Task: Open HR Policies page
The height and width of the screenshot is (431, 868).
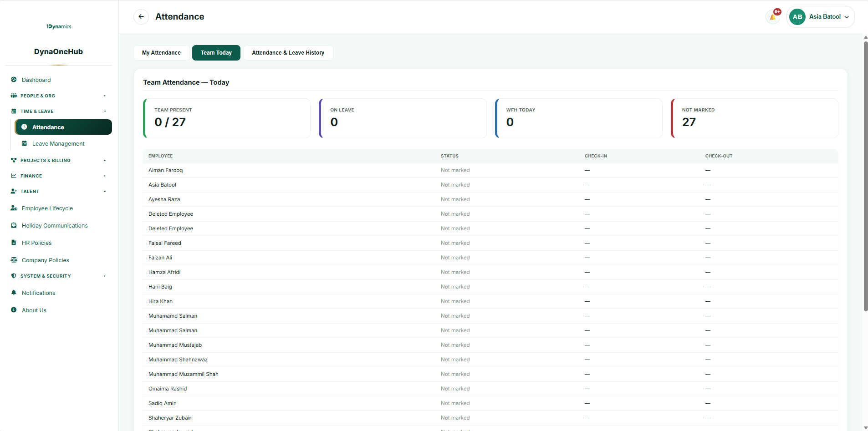Action: point(37,243)
